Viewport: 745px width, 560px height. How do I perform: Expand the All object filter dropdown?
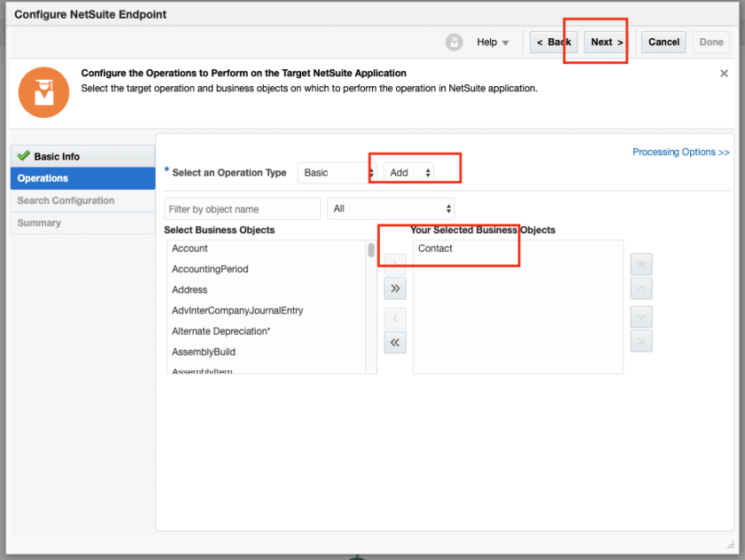pyautogui.click(x=391, y=209)
